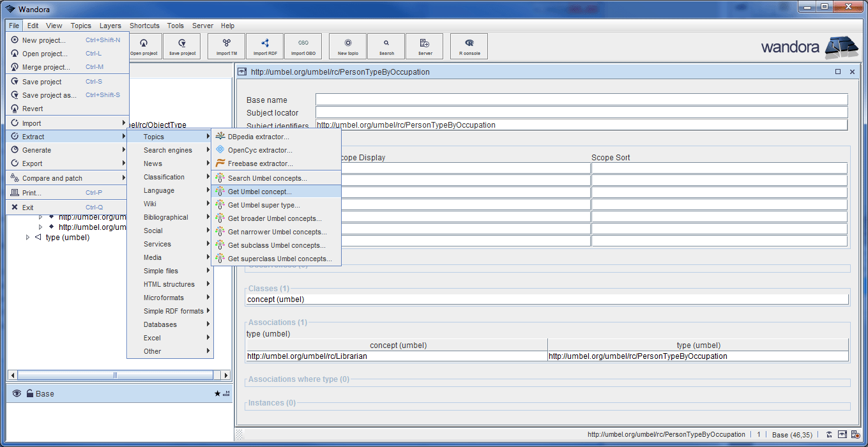Screen dimensions: 868x447
Task: Select Get narrower Umbel concepts...
Action: [277, 232]
